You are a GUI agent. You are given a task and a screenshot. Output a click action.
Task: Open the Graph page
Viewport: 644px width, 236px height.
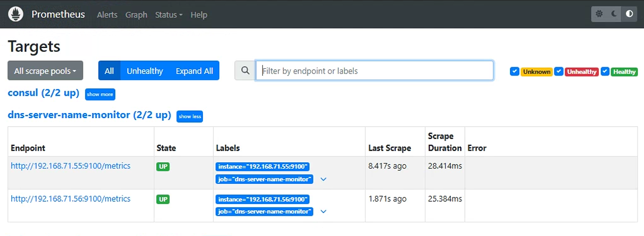click(x=136, y=15)
